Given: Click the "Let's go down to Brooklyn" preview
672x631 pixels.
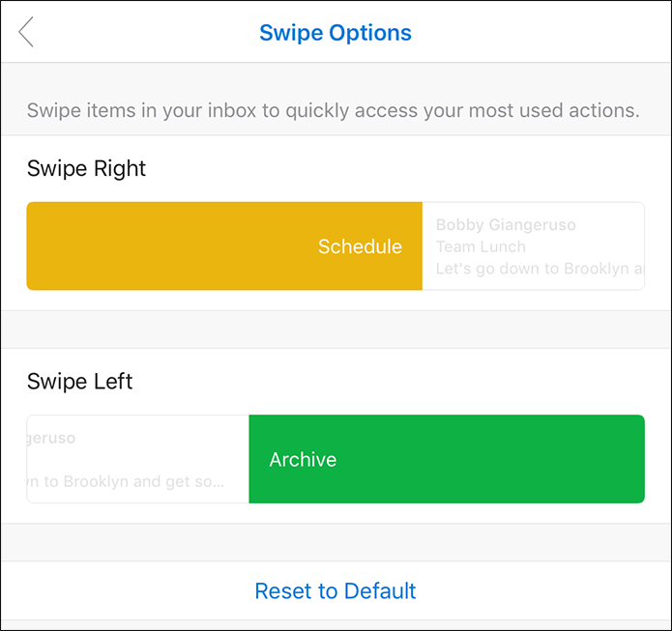Looking at the screenshot, I should (x=540, y=269).
